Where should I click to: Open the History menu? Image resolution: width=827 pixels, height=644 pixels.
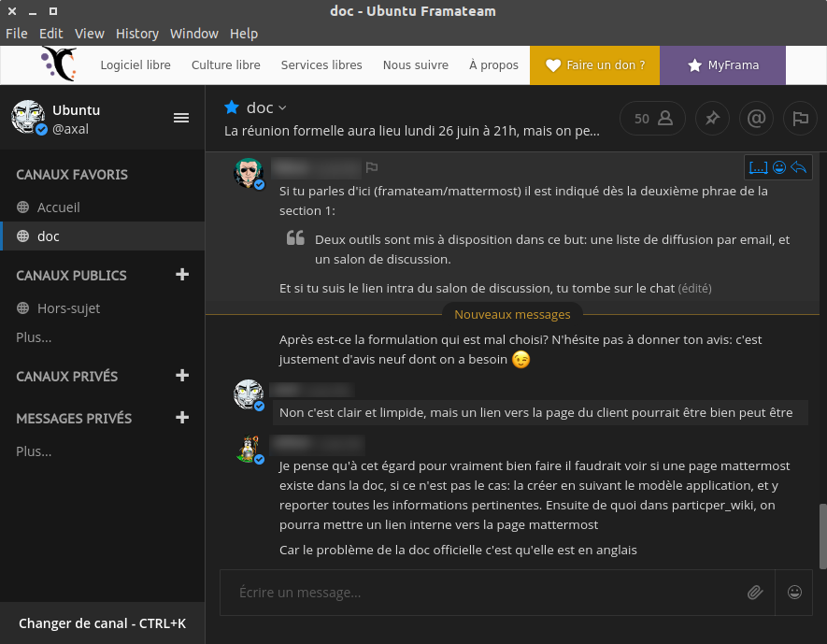(137, 34)
